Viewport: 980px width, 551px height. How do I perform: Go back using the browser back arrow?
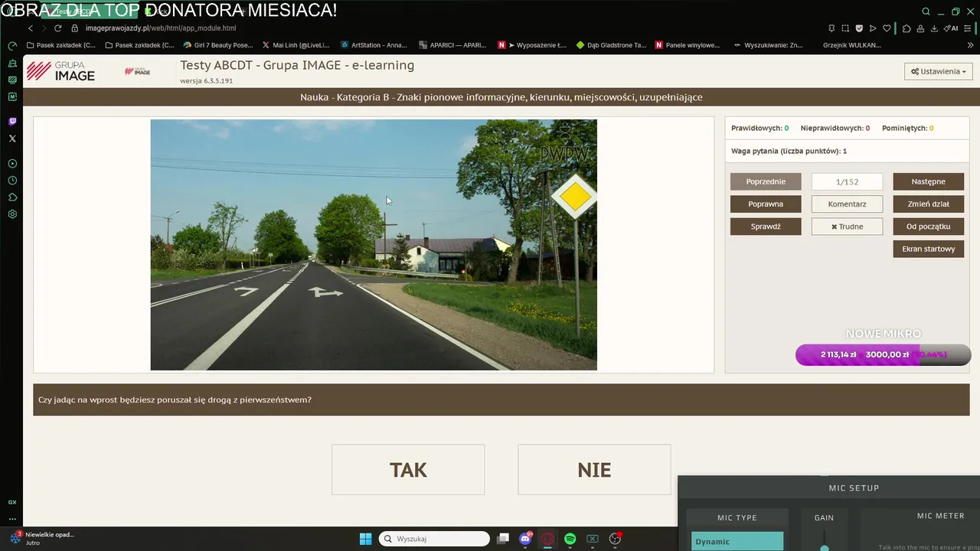[x=31, y=28]
